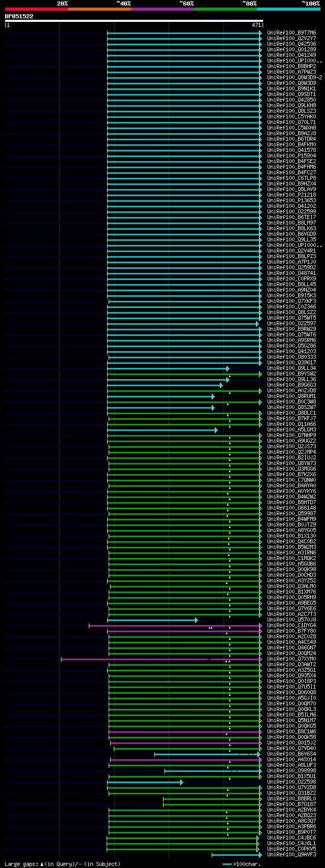Open hit UniRef100_P15904
This screenshot has height=868, width=325.
tap(291, 156)
